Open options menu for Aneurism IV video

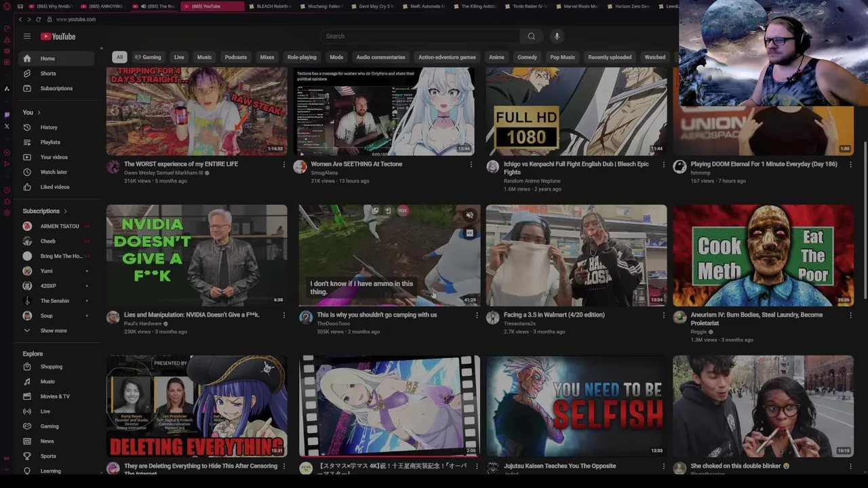click(850, 315)
